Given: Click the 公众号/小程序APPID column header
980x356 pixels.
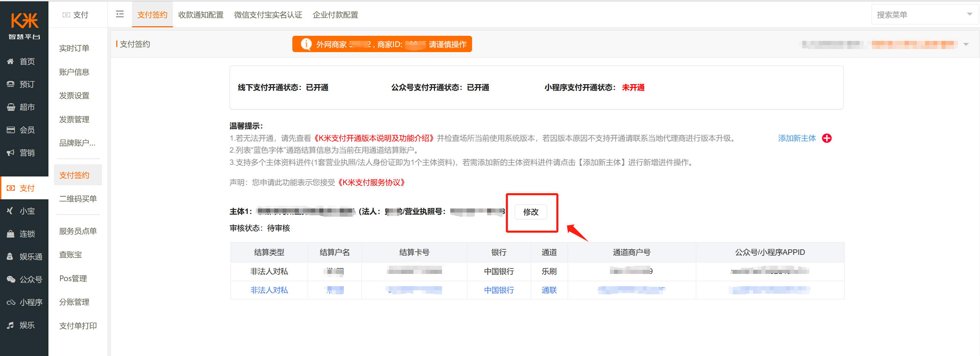Looking at the screenshot, I should click(x=770, y=252).
